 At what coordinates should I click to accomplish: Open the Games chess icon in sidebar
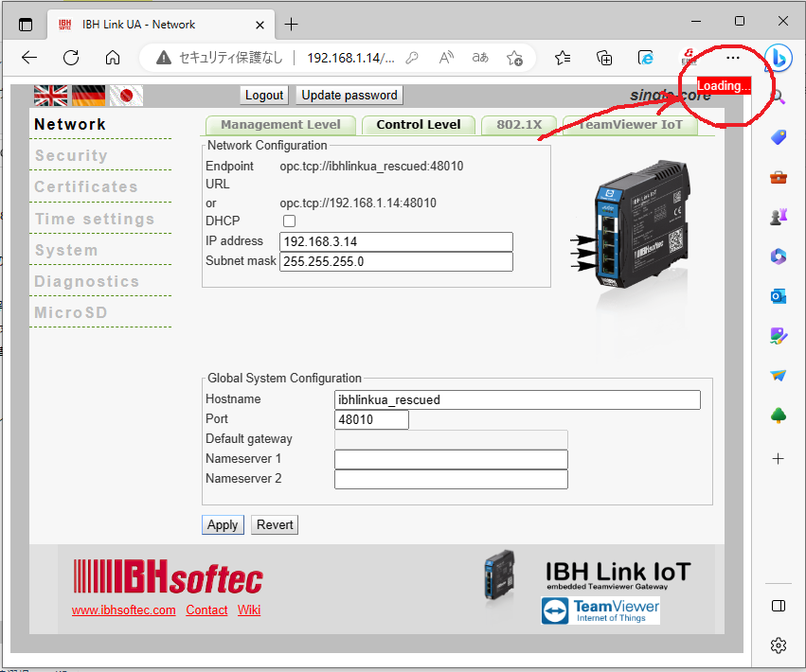(x=778, y=217)
